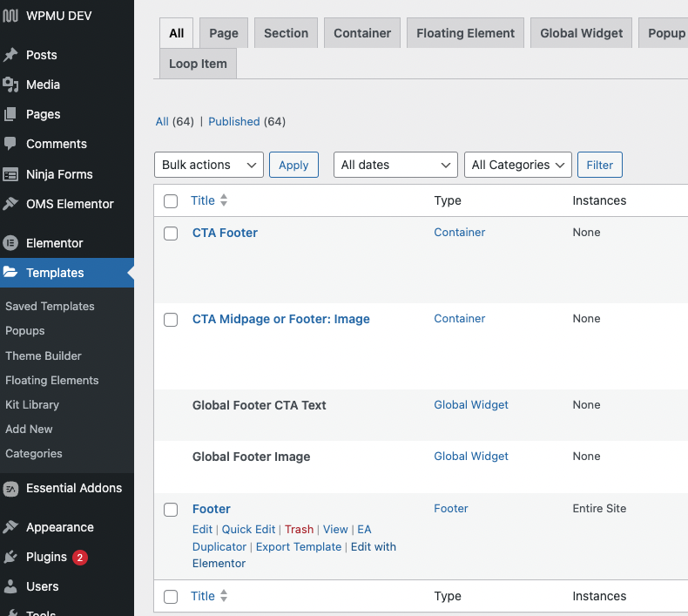Switch to the Section tab

pos(286,33)
